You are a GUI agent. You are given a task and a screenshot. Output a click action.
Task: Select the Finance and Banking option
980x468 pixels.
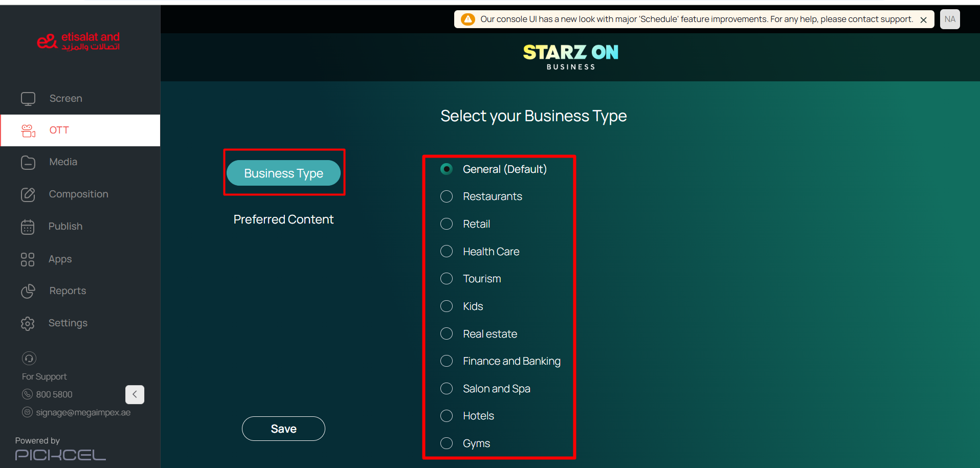coord(447,361)
